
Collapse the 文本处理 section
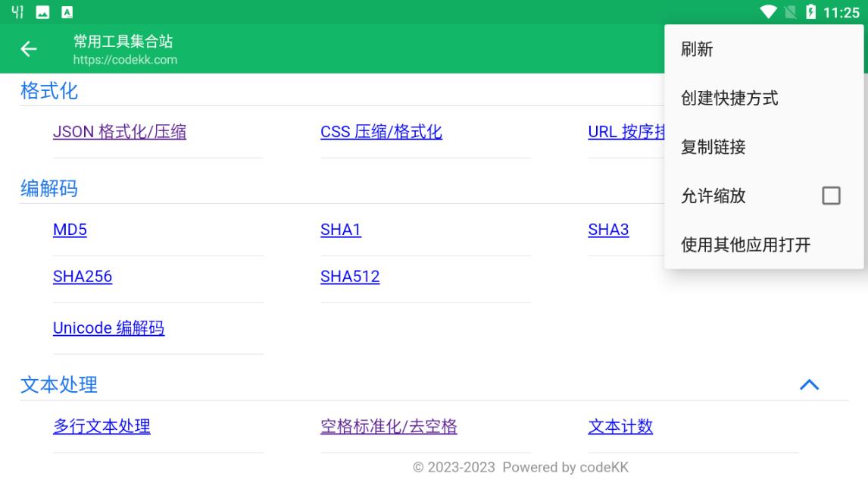pos(810,384)
